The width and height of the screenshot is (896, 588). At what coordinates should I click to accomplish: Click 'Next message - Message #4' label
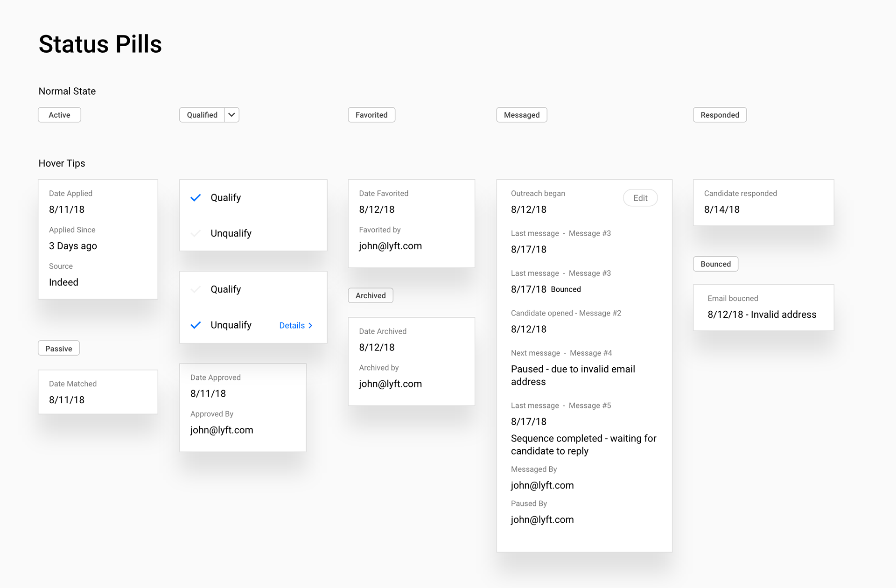tap(561, 353)
